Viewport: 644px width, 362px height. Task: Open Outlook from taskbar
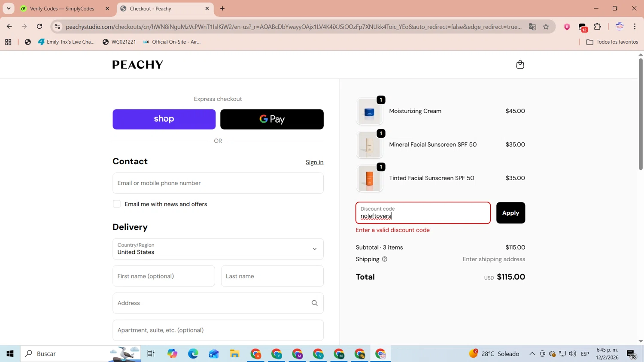click(214, 354)
